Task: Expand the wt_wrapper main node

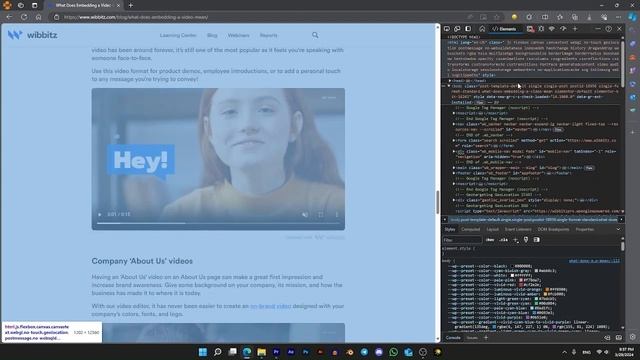Action: click(x=454, y=168)
